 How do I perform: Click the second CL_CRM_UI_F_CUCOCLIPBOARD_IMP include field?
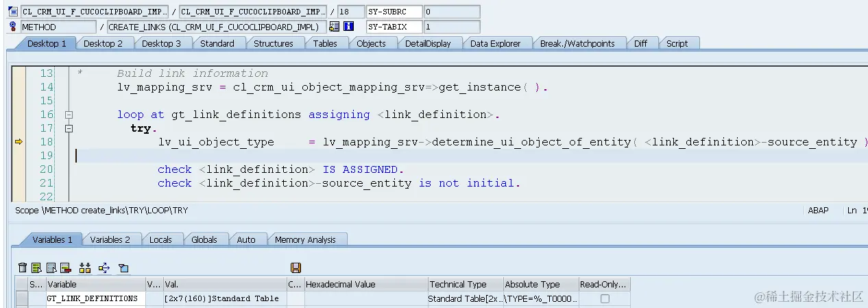(x=253, y=12)
